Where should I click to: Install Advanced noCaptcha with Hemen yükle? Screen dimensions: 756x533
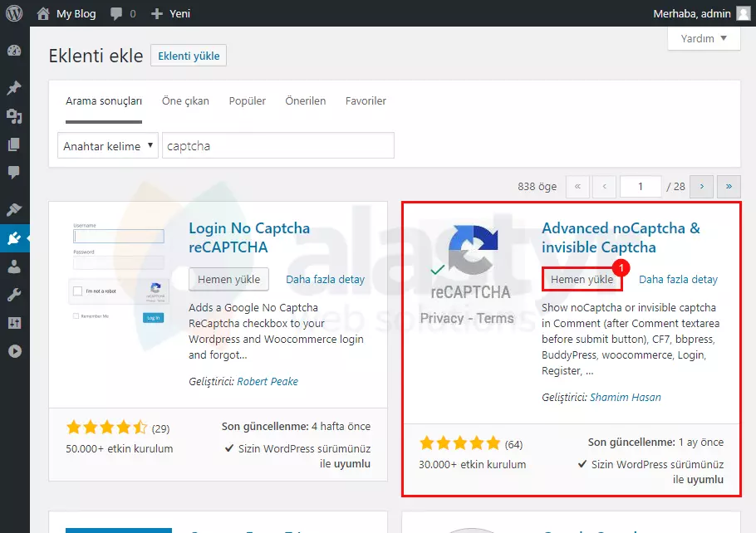pos(581,279)
